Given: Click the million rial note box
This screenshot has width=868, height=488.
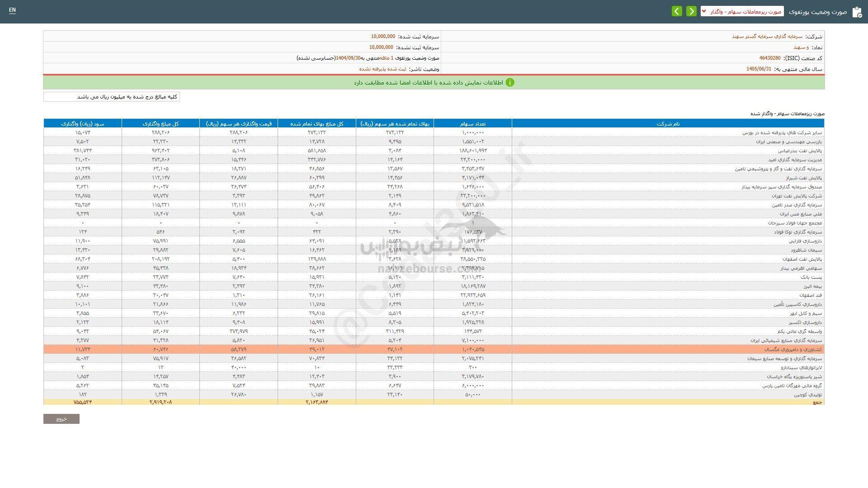Looking at the screenshot, I should 112,97.
